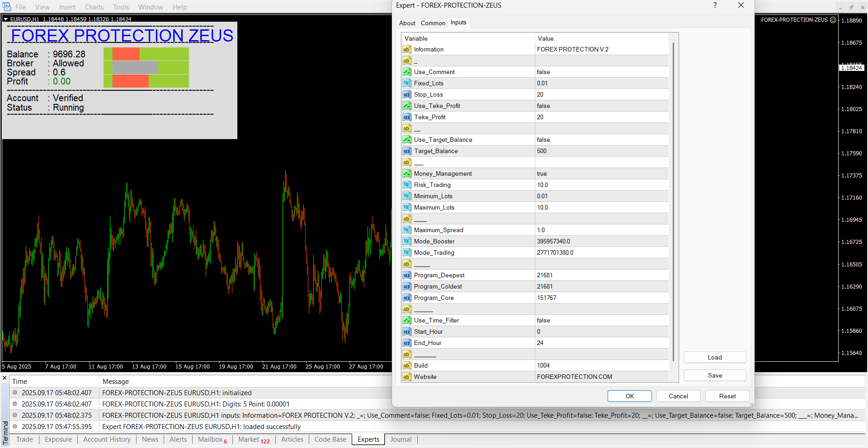Edit the Maximum_Spread value field
The height and width of the screenshot is (448, 868).
(x=601, y=230)
